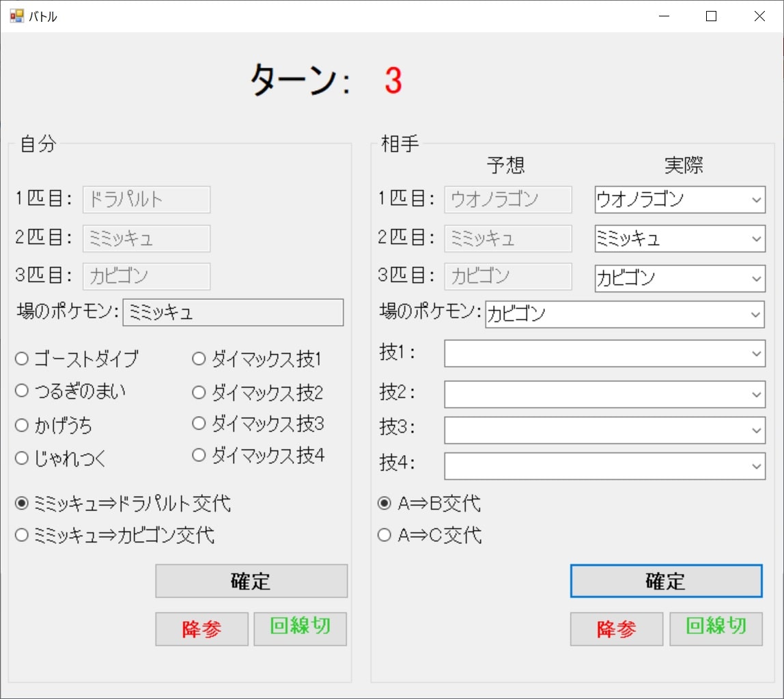Click the ターン: heading text
The image size is (784, 699).
click(300, 80)
